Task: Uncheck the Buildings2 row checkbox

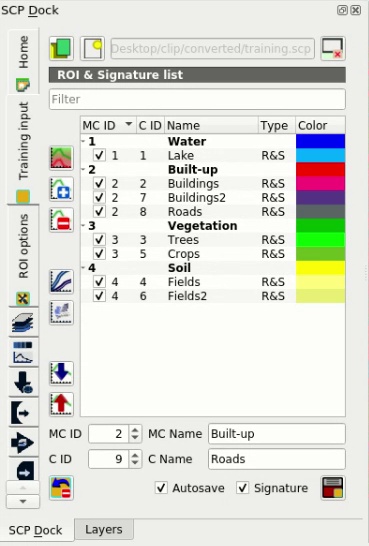Action: point(100,197)
